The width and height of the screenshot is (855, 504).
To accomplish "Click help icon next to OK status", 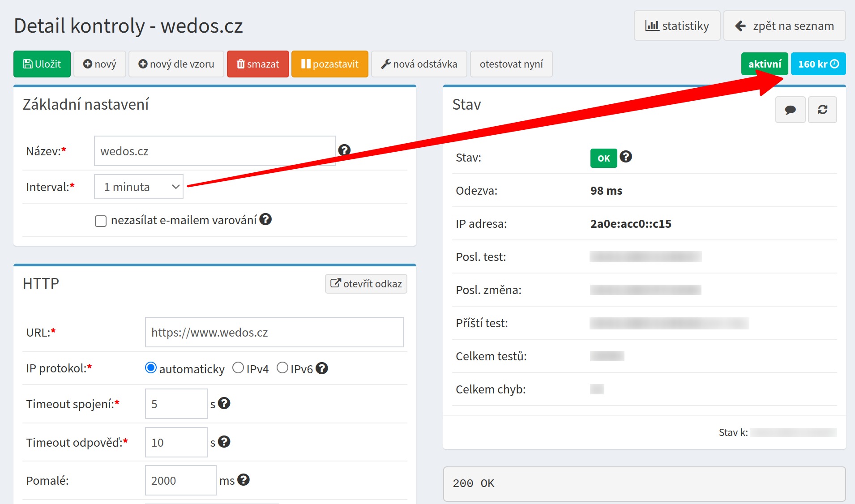I will click(626, 157).
